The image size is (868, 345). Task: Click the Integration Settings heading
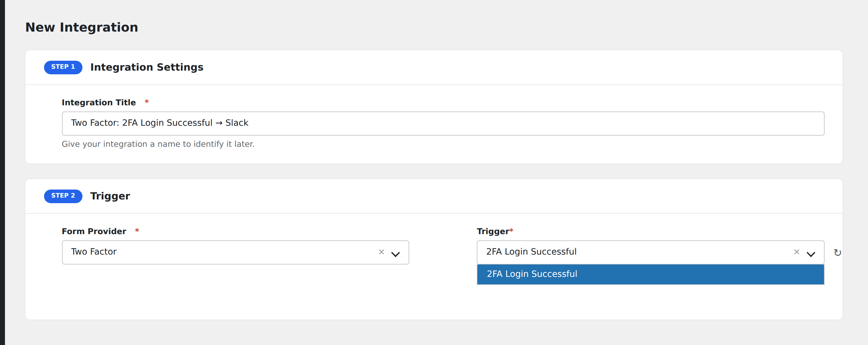point(147,67)
